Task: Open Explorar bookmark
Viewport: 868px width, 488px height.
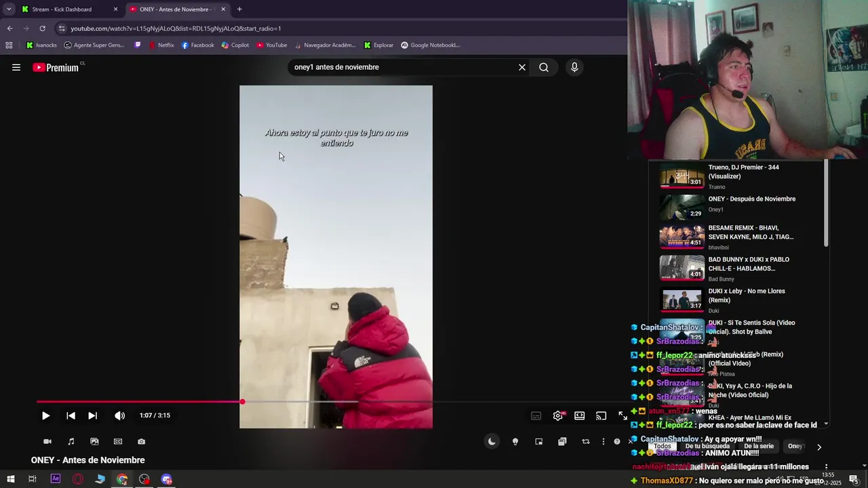Action: (378, 45)
